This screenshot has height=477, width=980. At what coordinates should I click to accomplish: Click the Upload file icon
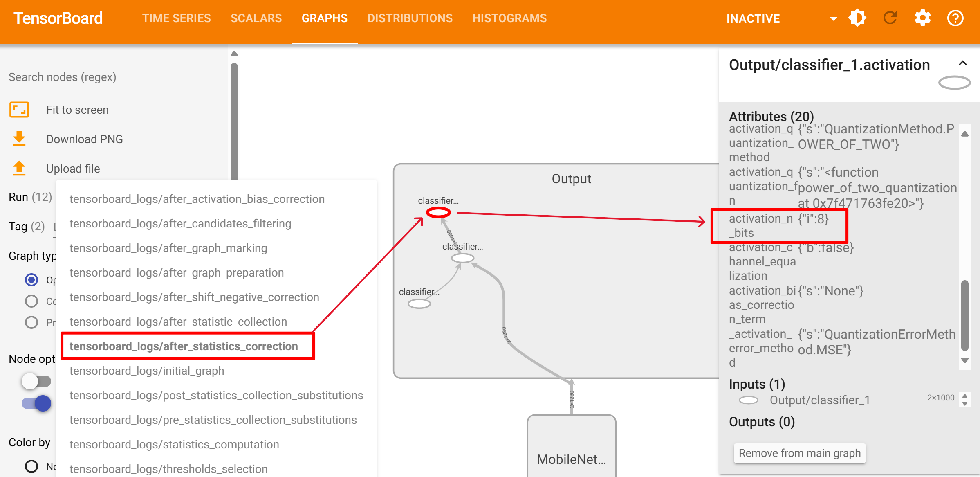[x=19, y=169]
